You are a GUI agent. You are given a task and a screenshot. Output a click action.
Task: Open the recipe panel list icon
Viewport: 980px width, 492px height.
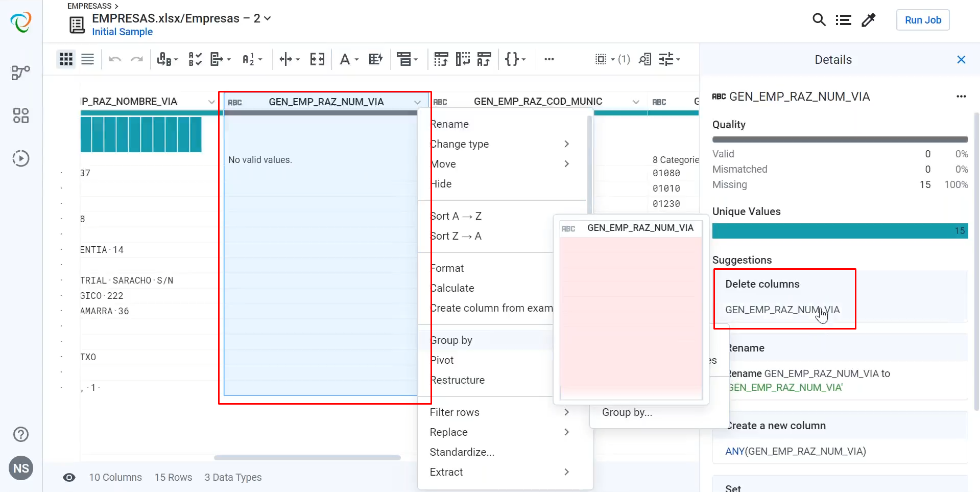coord(843,20)
